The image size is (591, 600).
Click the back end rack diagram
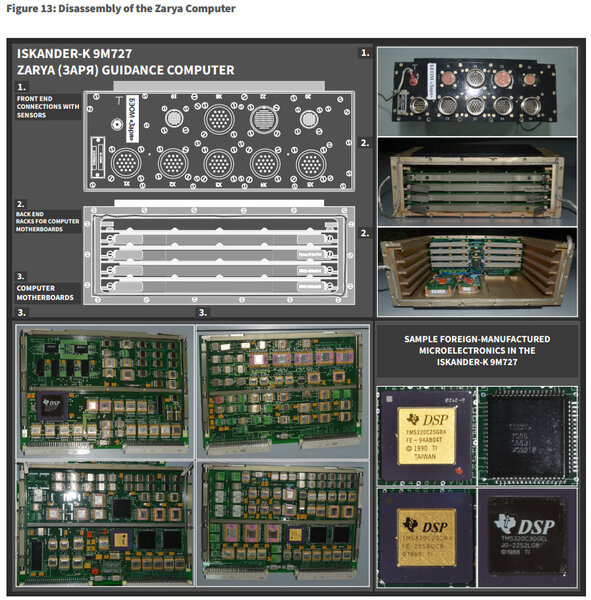pyautogui.click(x=219, y=255)
